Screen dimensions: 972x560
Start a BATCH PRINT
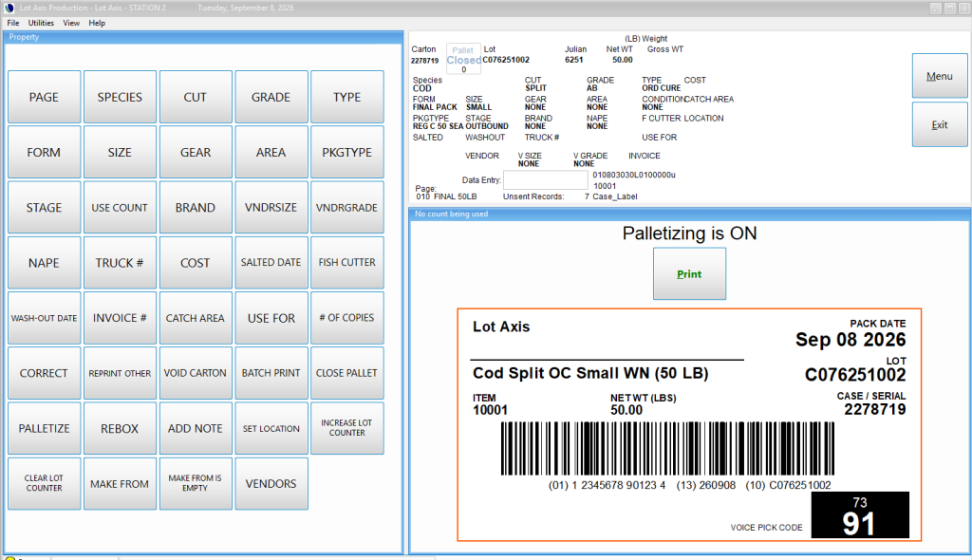click(x=271, y=373)
